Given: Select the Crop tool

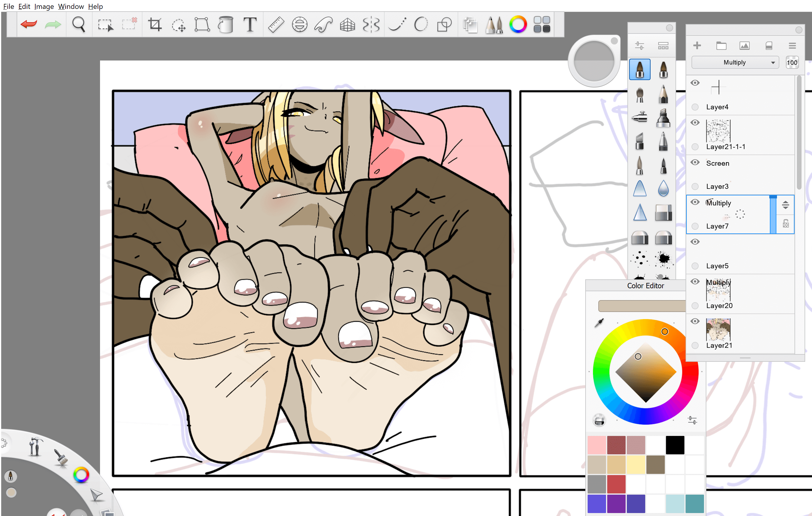Looking at the screenshot, I should click(x=155, y=24).
